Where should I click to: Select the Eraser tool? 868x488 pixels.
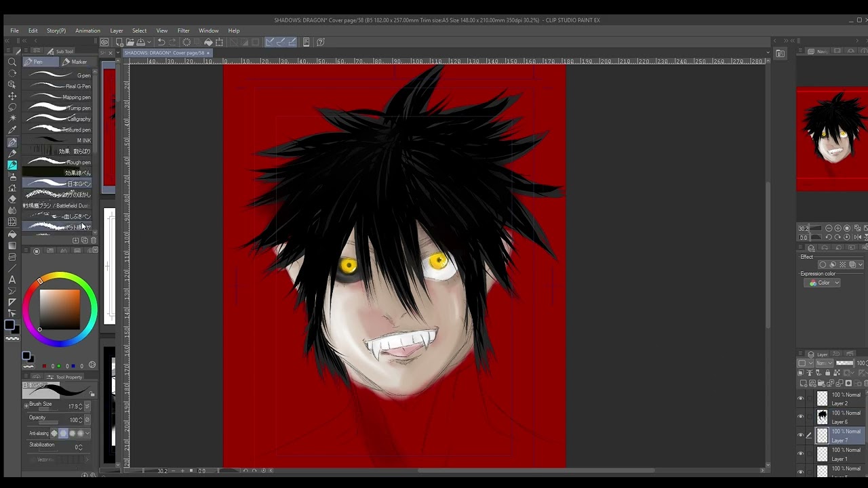(x=12, y=199)
